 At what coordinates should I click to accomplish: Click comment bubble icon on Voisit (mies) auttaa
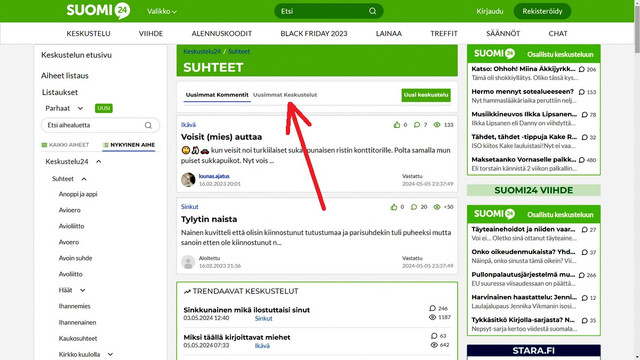tap(417, 124)
